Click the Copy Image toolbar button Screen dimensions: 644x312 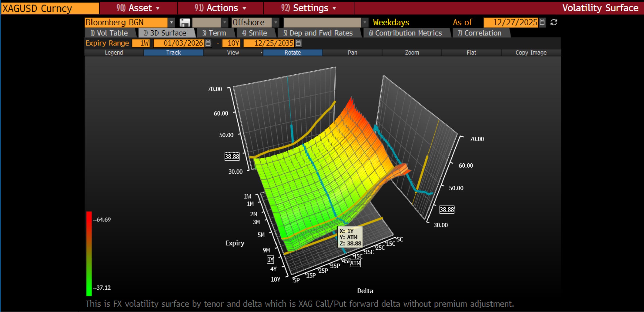click(531, 53)
